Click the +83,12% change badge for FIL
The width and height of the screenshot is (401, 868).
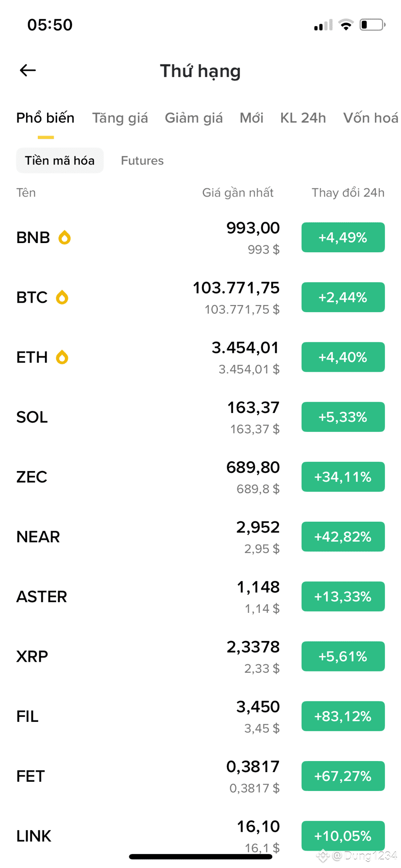pos(343,716)
